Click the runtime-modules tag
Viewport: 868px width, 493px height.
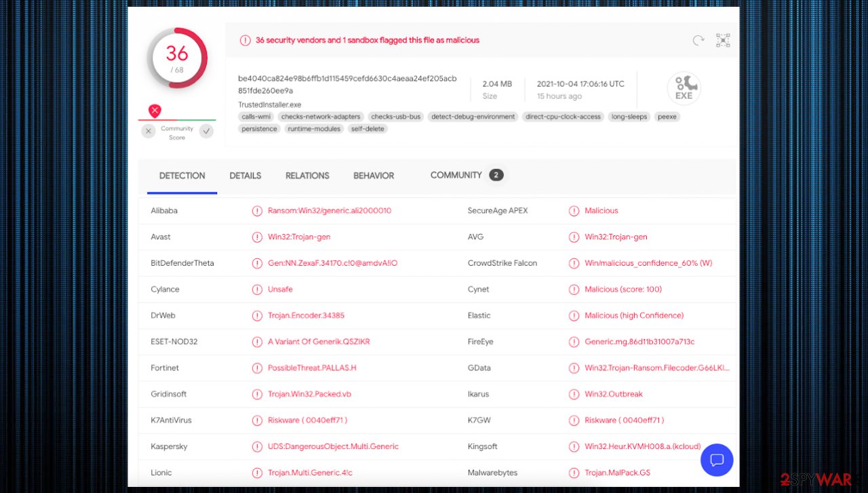coord(315,129)
